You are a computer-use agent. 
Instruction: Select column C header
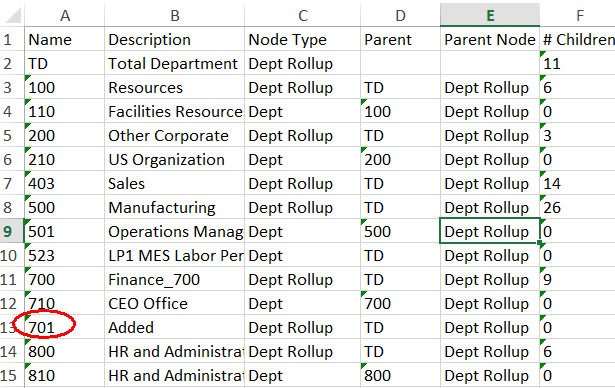click(x=302, y=15)
